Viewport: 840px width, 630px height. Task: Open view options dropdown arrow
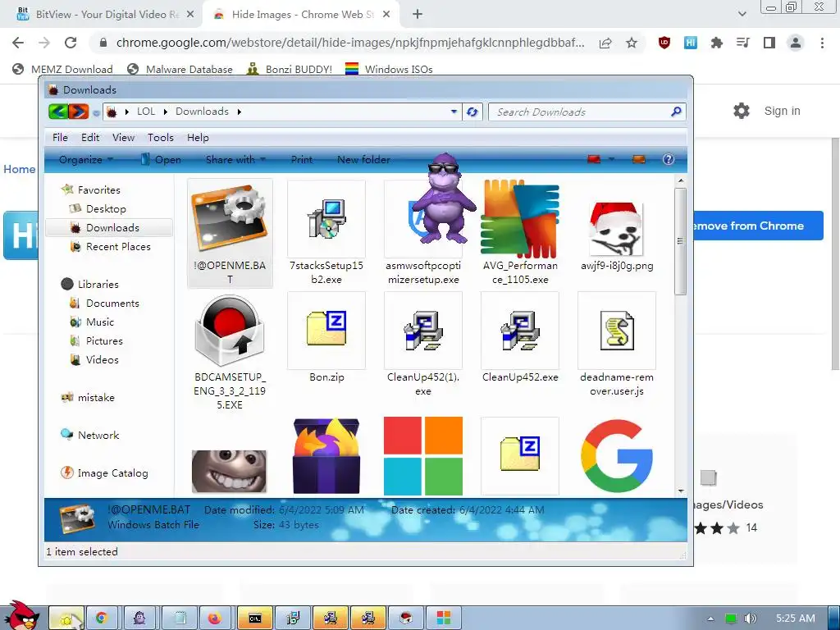click(x=611, y=159)
